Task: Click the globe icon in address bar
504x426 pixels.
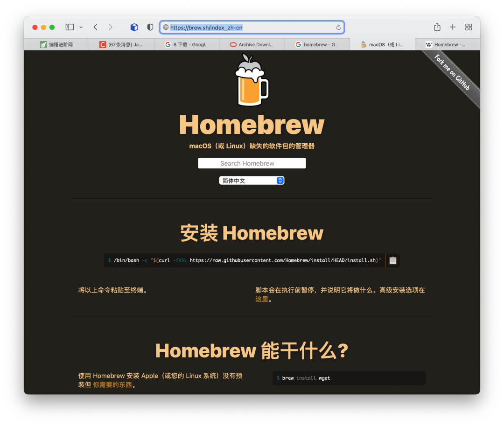Action: pyautogui.click(x=166, y=28)
